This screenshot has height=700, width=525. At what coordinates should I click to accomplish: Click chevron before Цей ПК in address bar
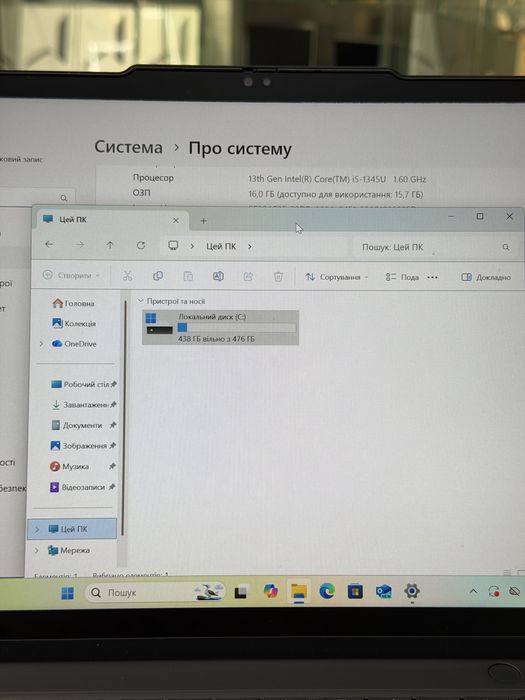[x=192, y=246]
